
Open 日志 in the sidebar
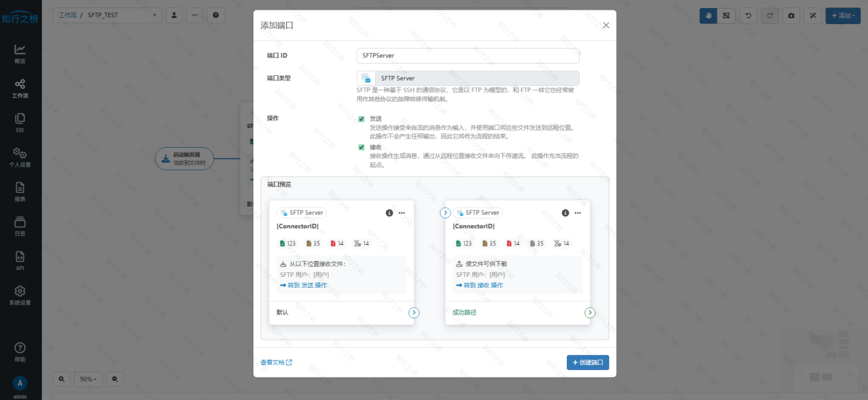click(x=20, y=226)
